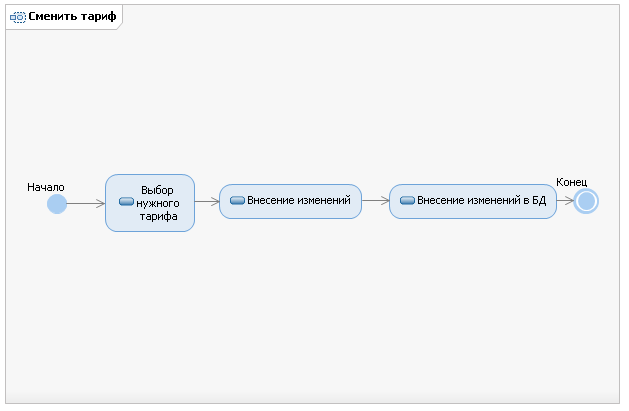
Task: Select the arrow leading into Внесение изменений в БД
Action: [375, 200]
